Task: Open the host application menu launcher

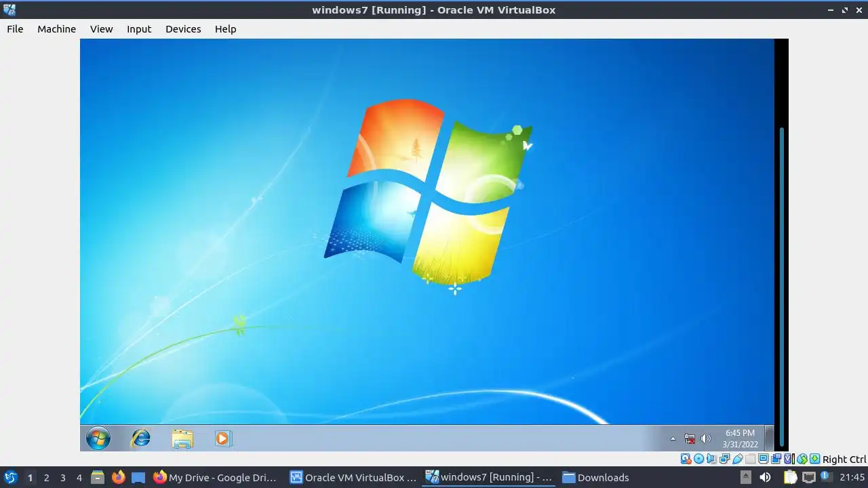Action: tap(10, 477)
